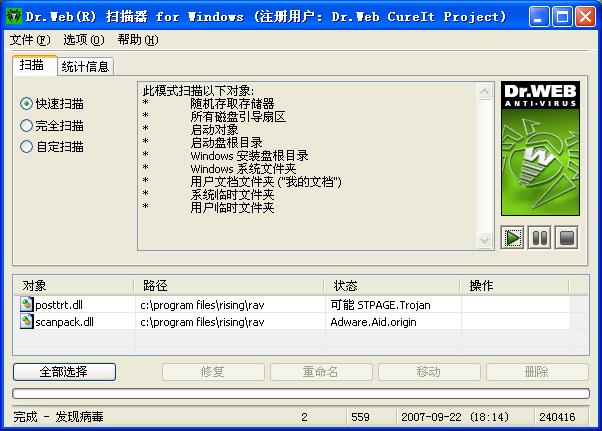Viewport: 602px width, 431px height.
Task: Click the 重命名 rename button
Action: click(x=321, y=372)
